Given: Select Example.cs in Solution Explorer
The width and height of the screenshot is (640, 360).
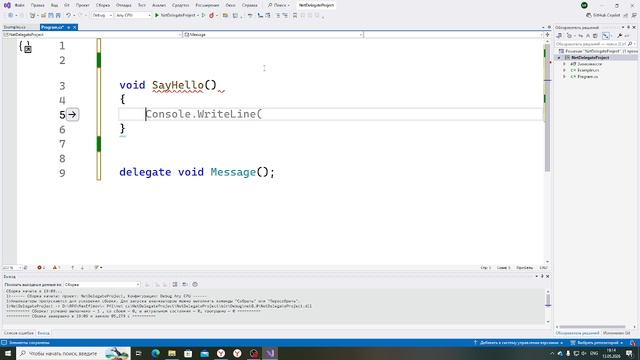Looking at the screenshot, I should coord(588,71).
